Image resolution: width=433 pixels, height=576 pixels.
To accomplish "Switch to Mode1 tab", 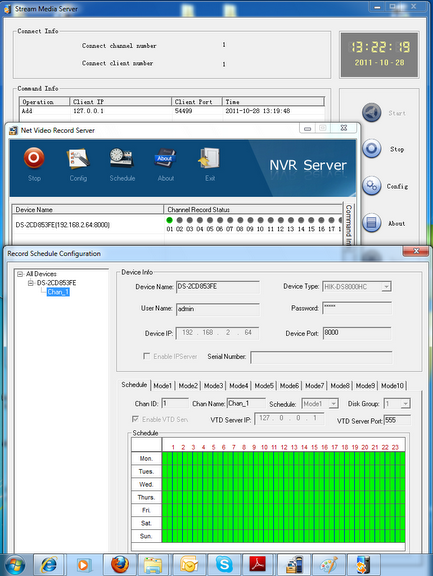I will pyautogui.click(x=162, y=385).
